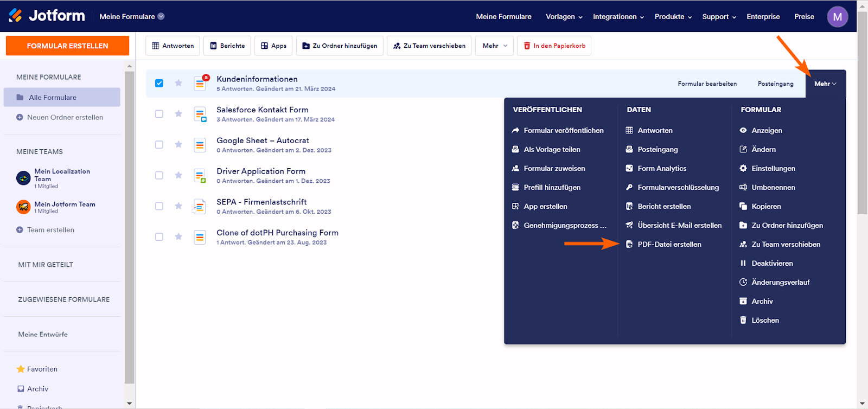Click Preise in the top navigation
Viewport: 868px width, 409px height.
pyautogui.click(x=804, y=17)
